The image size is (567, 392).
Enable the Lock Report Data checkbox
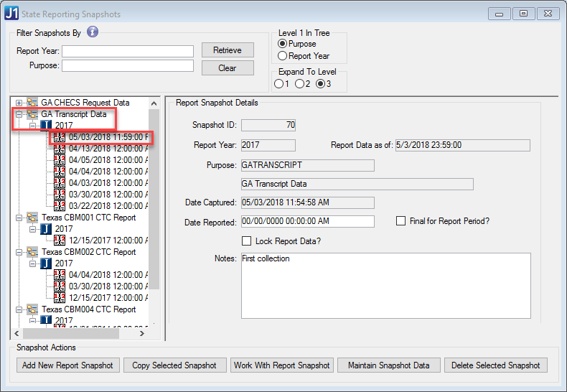248,241
